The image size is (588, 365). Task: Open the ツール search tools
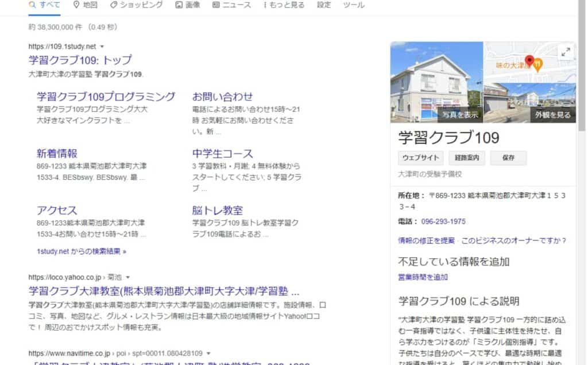(x=353, y=5)
